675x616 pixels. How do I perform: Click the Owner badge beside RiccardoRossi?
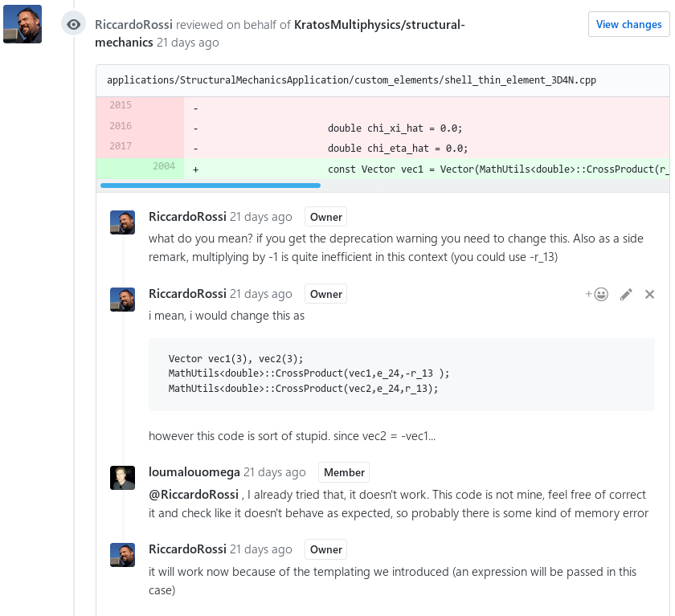(x=325, y=217)
